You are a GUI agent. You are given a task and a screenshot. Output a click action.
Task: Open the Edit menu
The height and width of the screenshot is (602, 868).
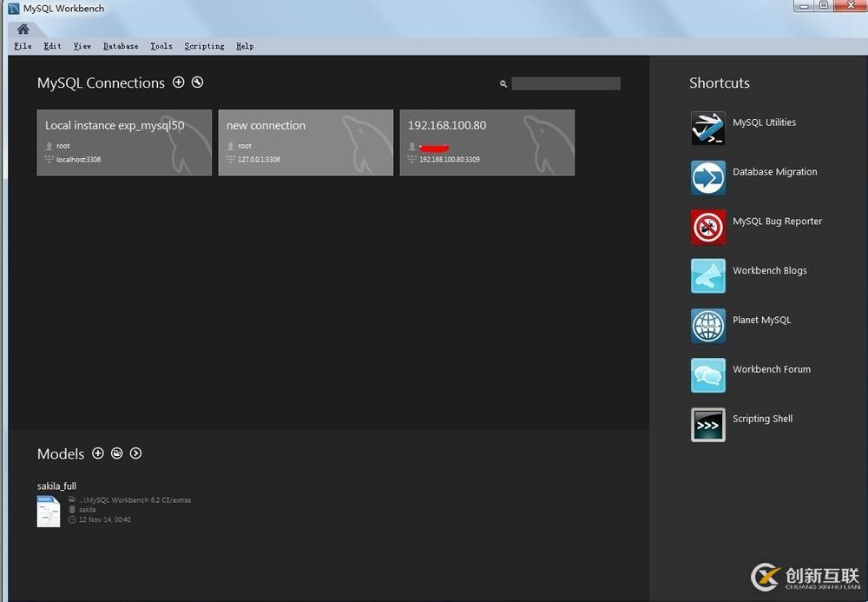click(x=53, y=46)
